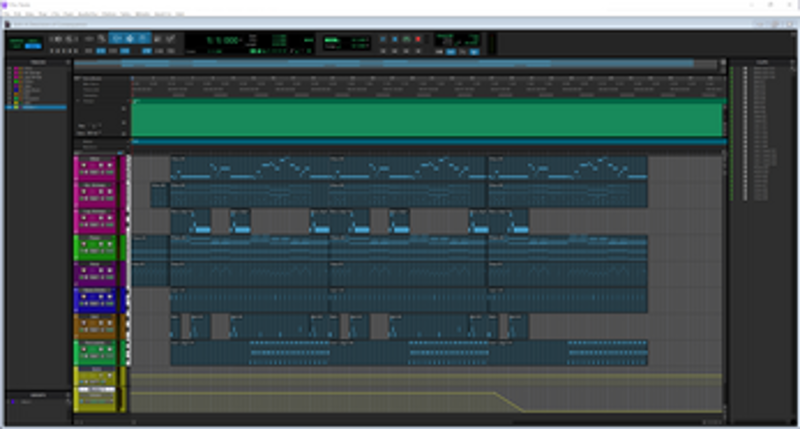Open the Track menu

43,14
